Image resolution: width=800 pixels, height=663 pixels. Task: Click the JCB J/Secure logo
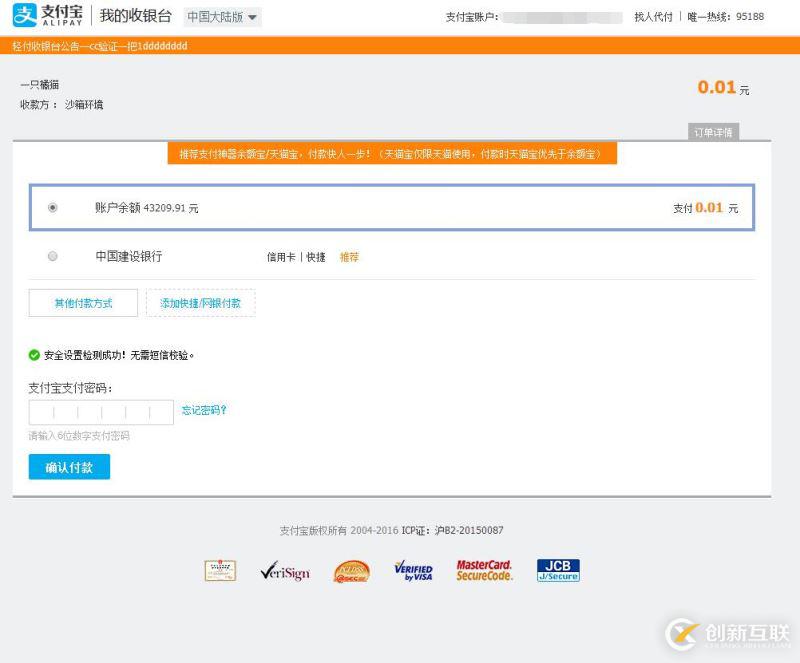[x=558, y=570]
